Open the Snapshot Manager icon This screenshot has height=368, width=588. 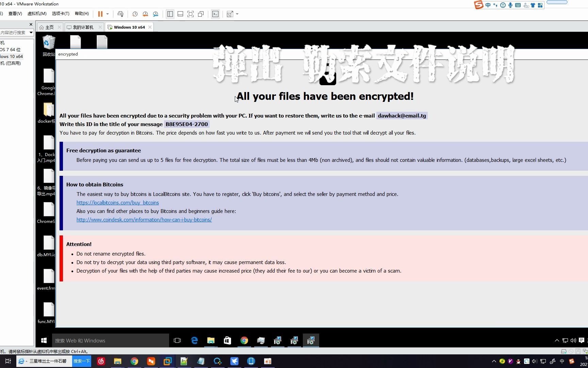point(156,14)
